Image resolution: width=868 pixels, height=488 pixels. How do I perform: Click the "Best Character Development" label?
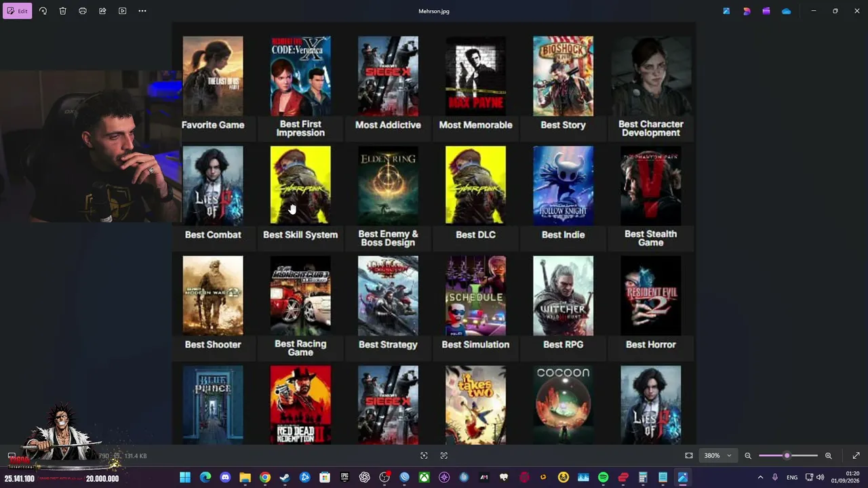(x=650, y=128)
